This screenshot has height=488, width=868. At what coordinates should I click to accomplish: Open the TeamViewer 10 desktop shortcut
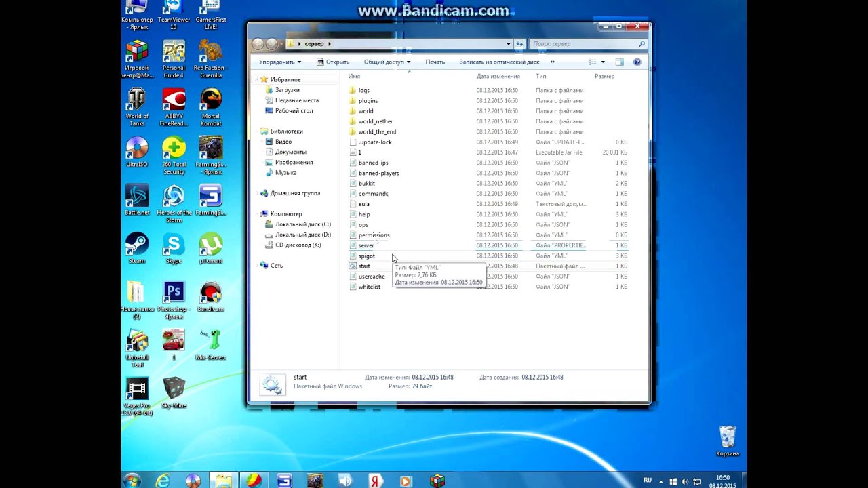pyautogui.click(x=174, y=14)
